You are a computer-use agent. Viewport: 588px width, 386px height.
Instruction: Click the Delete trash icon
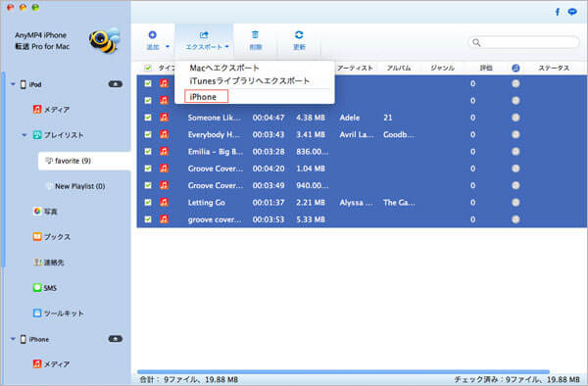pyautogui.click(x=255, y=34)
